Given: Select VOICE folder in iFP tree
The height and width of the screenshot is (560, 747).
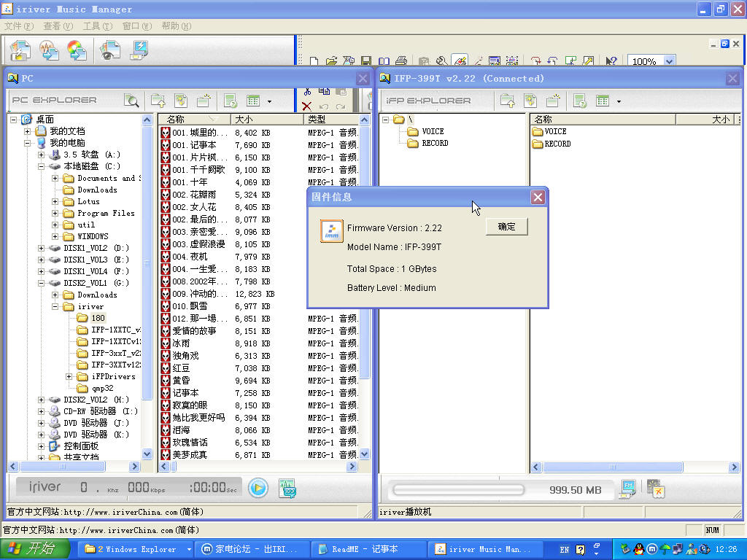Looking at the screenshot, I should [x=433, y=131].
